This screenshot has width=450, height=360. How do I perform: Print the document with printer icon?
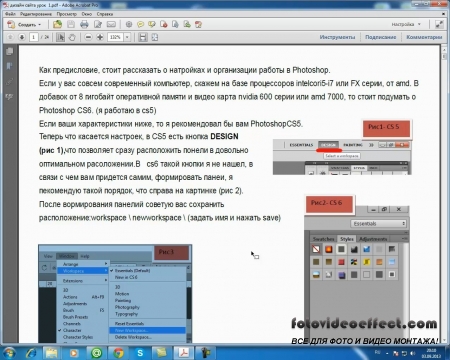pos(84,24)
